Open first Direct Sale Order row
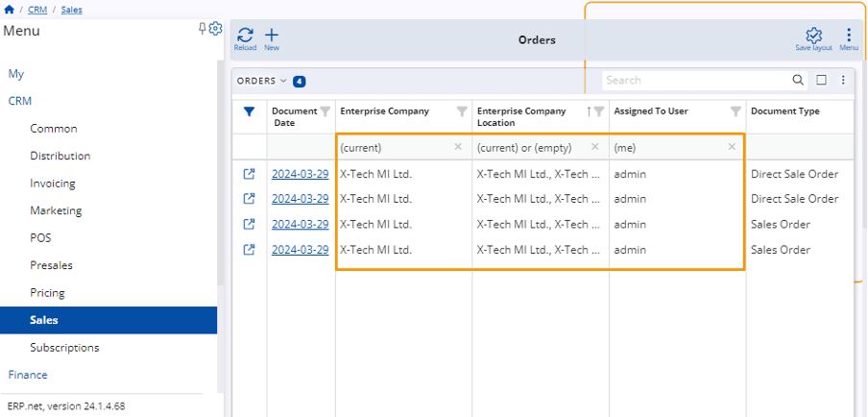 (249, 174)
